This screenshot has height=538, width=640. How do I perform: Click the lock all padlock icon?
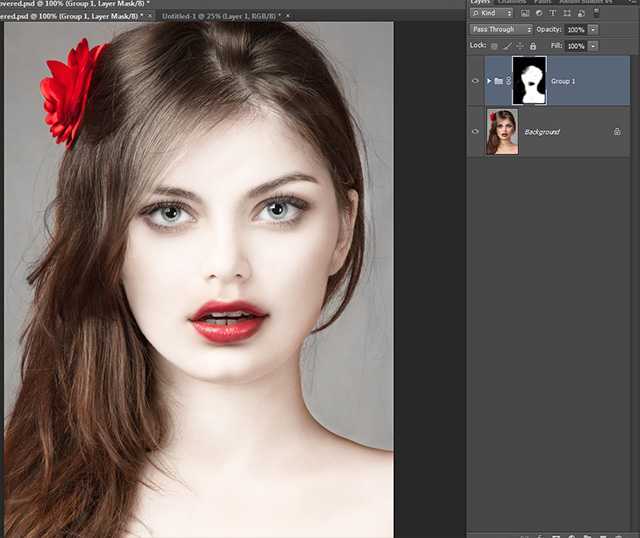[x=532, y=46]
